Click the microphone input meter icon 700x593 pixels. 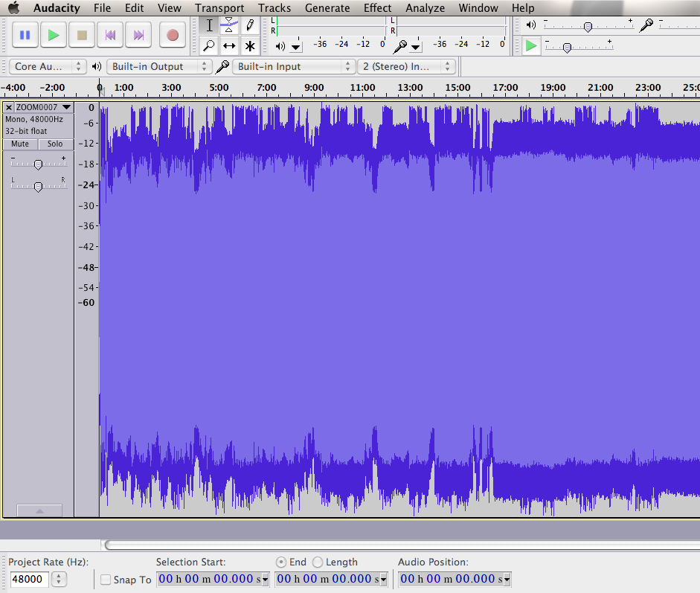(399, 46)
